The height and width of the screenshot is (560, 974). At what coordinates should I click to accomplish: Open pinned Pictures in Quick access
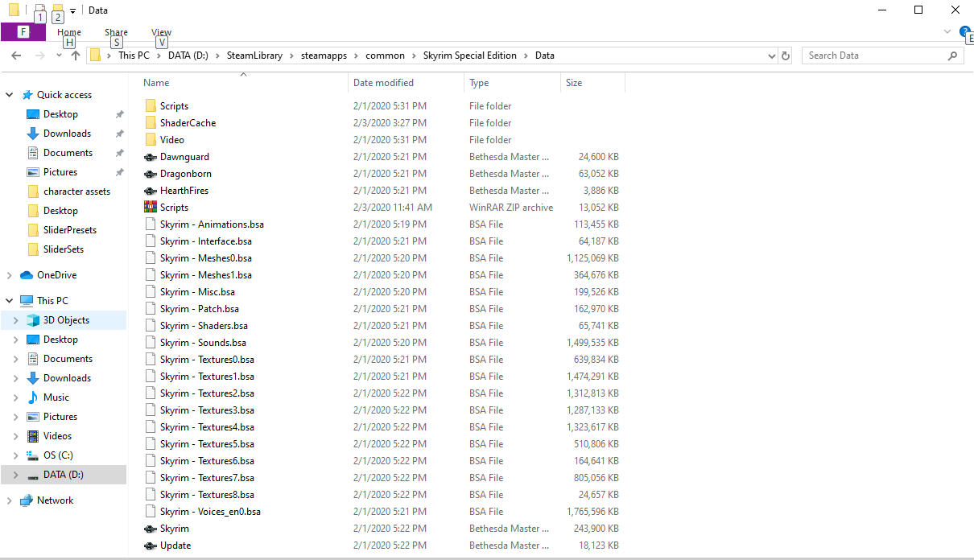pos(60,172)
